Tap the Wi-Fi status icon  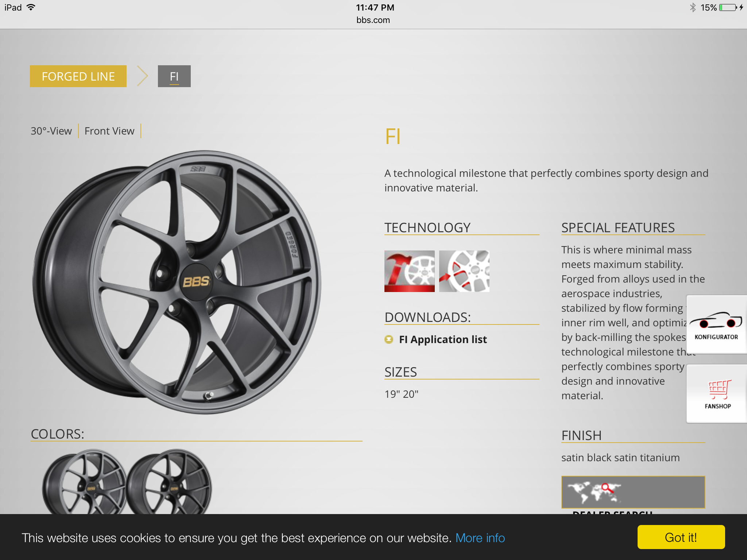(x=31, y=7)
